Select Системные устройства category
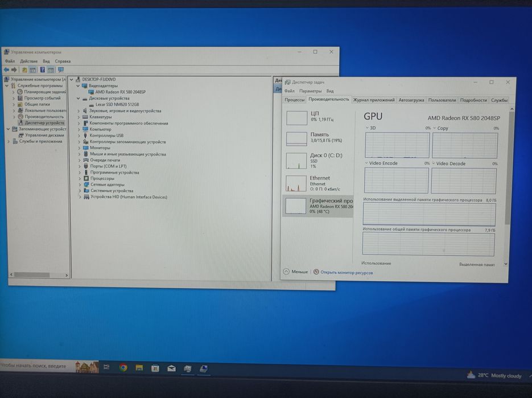This screenshot has width=532, height=398. (x=109, y=191)
